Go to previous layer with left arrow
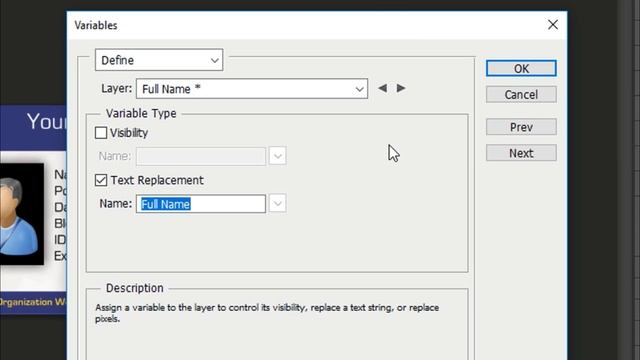This screenshot has height=360, width=640. tap(382, 88)
